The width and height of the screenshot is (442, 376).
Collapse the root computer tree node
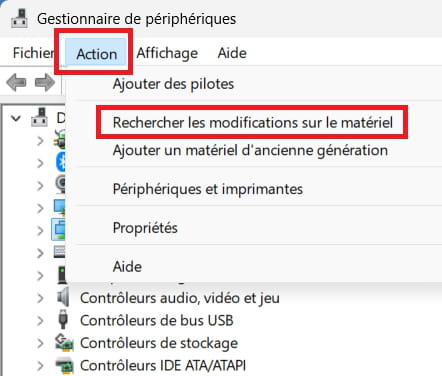pos(16,118)
